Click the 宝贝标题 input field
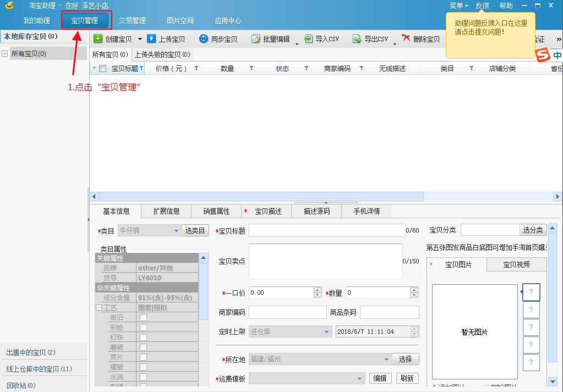 (x=327, y=230)
